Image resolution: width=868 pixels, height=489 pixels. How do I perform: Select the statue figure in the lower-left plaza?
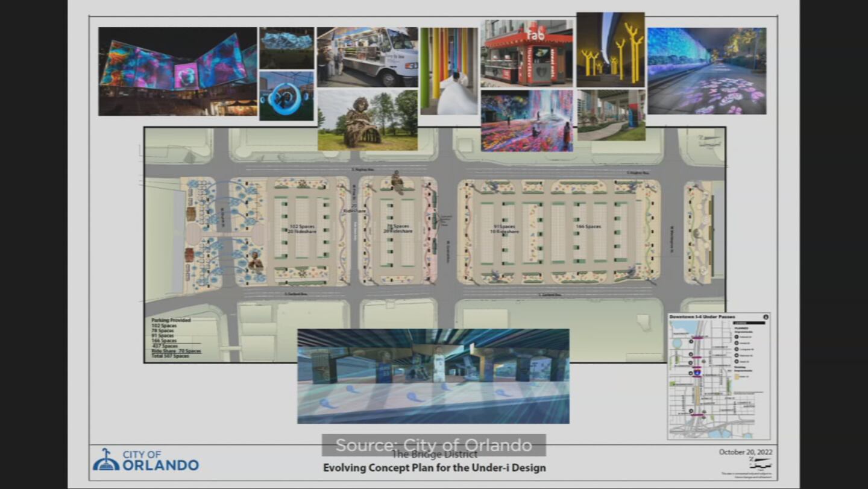tap(256, 262)
